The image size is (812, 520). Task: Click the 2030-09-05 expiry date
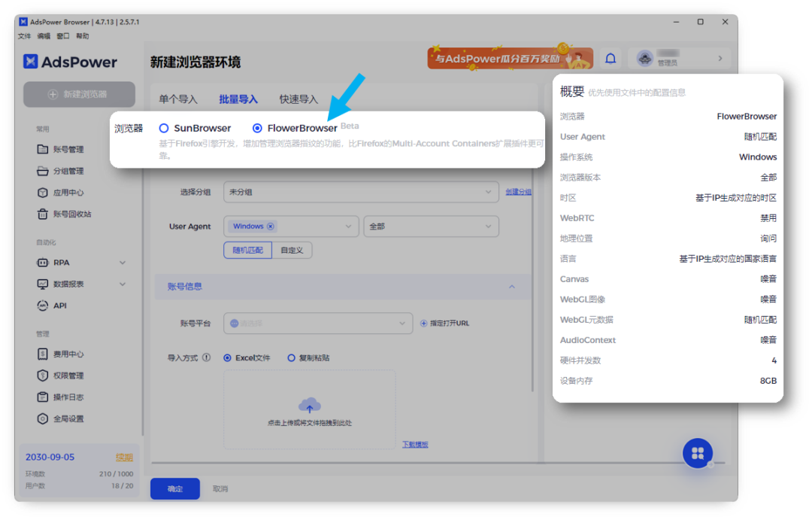(x=50, y=458)
